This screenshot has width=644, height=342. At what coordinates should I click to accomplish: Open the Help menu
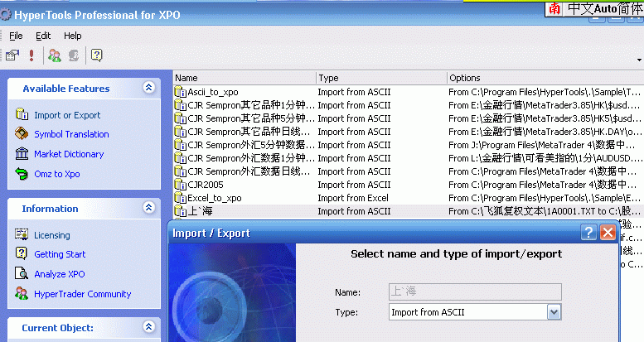point(72,36)
